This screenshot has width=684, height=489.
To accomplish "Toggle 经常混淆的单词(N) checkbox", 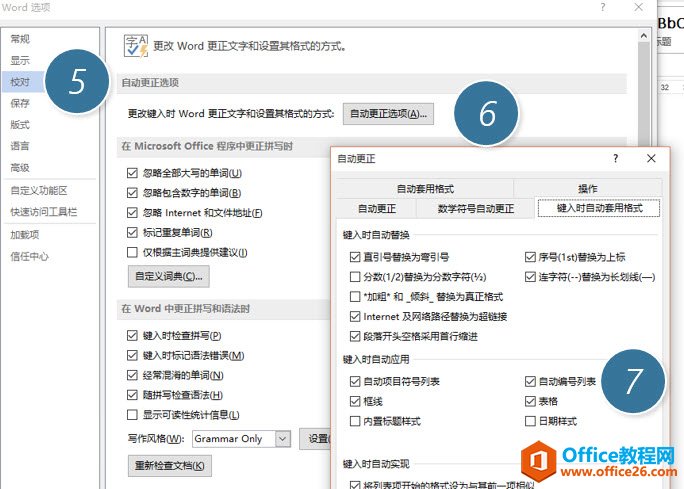I will point(132,375).
